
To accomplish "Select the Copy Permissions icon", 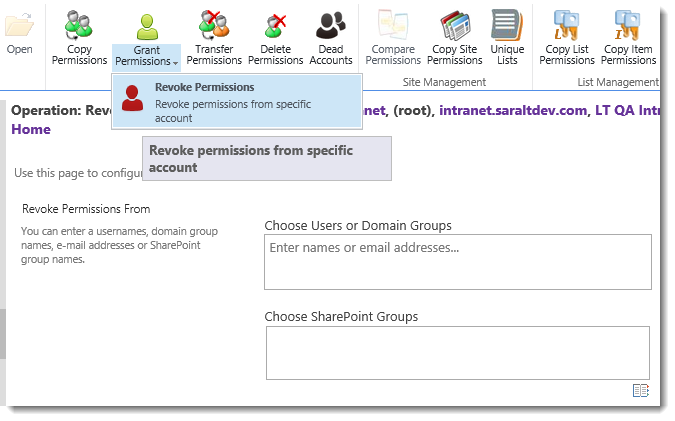I will coord(79,25).
